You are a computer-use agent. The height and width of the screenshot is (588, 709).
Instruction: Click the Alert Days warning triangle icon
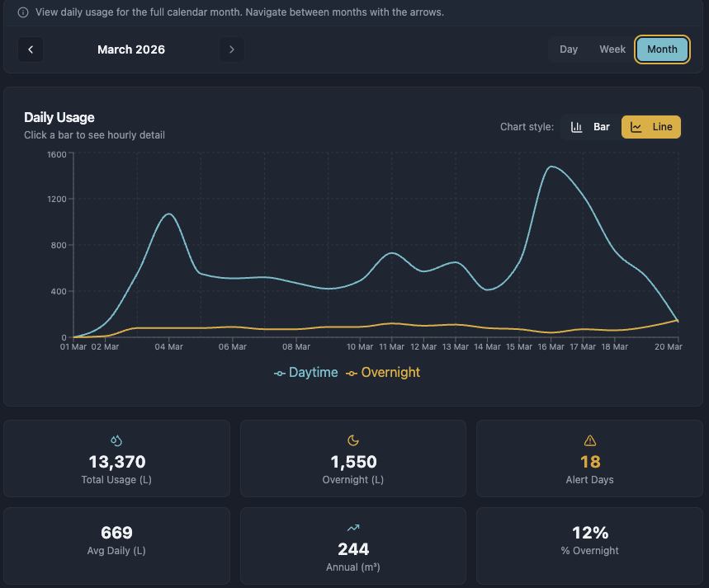coord(588,440)
